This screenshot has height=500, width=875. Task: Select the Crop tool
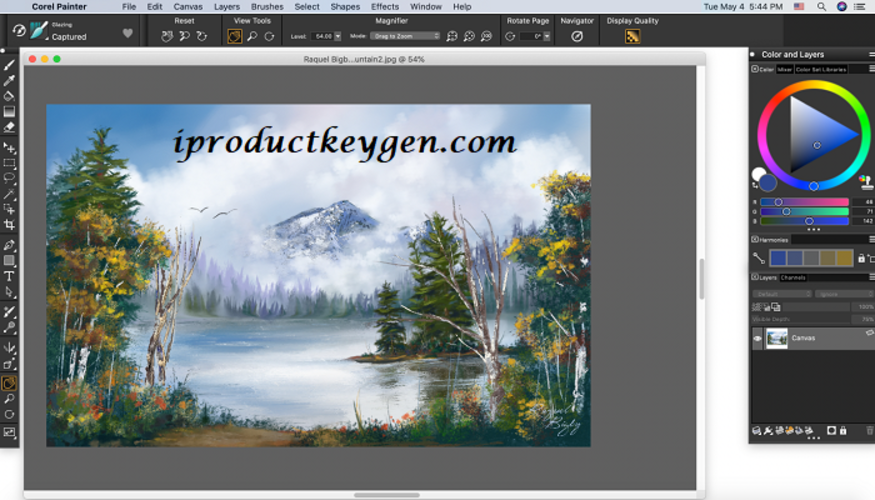coord(9,224)
